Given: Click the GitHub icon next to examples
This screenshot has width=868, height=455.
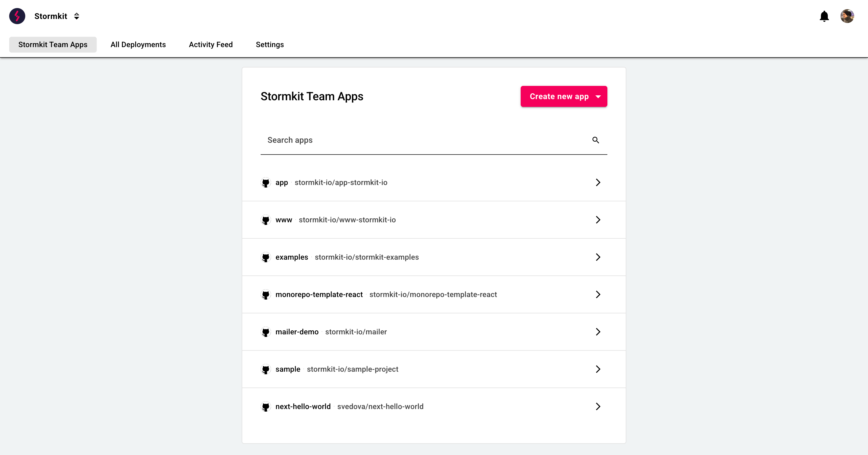Looking at the screenshot, I should coord(266,257).
